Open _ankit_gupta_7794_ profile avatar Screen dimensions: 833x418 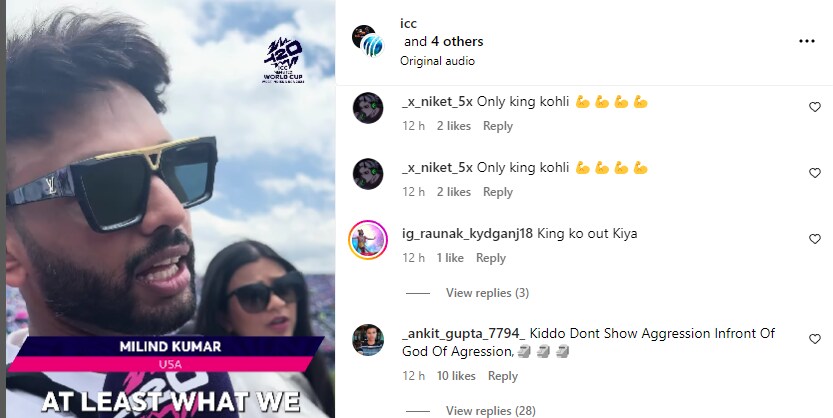coord(368,340)
